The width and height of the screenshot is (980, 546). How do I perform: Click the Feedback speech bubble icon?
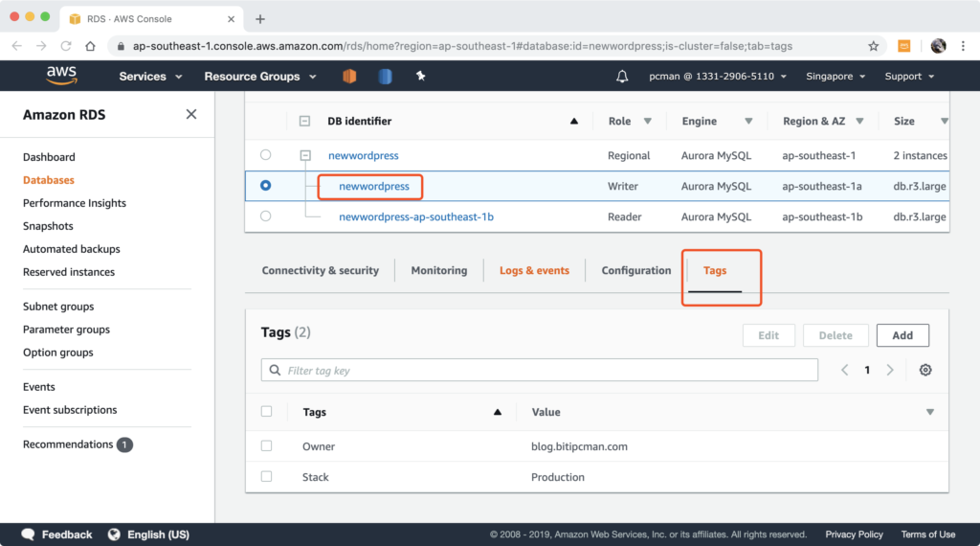coord(28,535)
